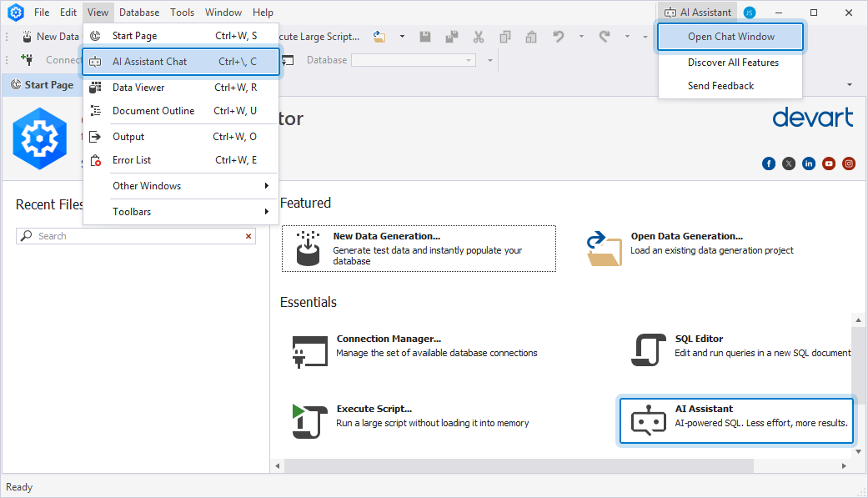This screenshot has width=868, height=498.
Task: Click the Save icon in the toolbar
Action: point(425,37)
